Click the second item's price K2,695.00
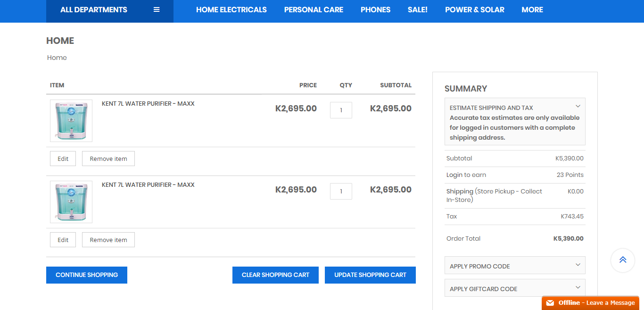The height and width of the screenshot is (310, 644). pos(296,190)
